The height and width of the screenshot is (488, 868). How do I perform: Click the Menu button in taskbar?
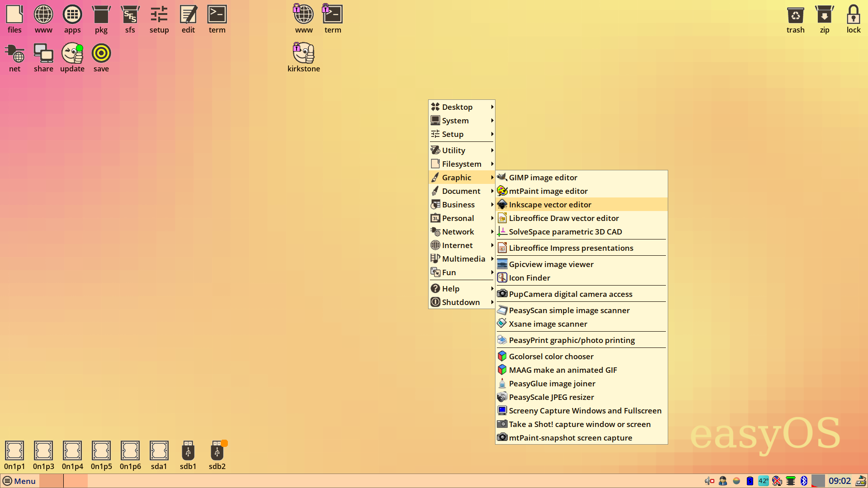pyautogui.click(x=19, y=481)
